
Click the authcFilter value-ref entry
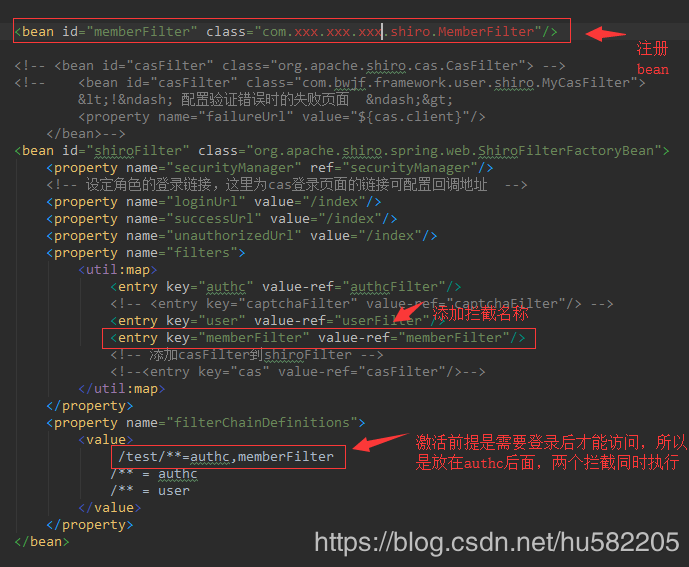click(x=394, y=287)
